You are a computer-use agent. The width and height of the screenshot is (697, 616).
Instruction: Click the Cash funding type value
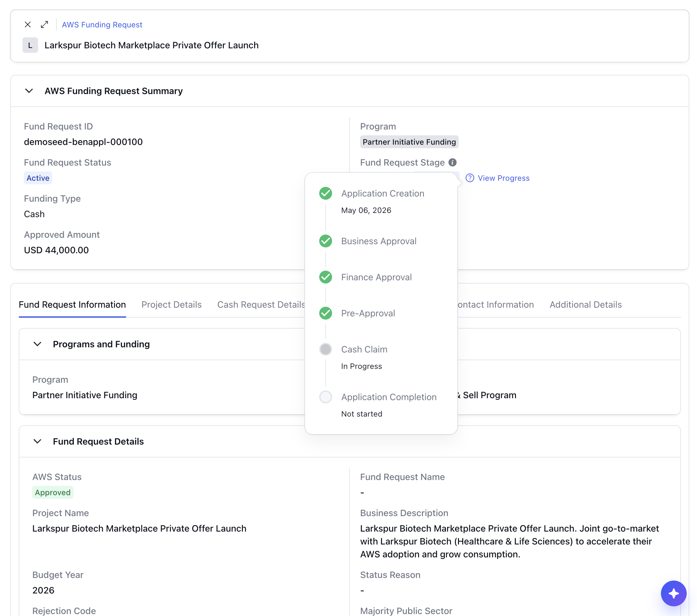click(34, 214)
